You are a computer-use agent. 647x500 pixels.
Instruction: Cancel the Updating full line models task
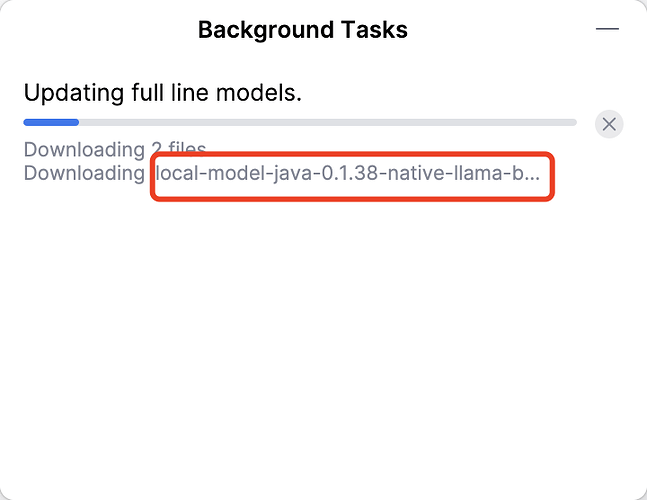click(609, 124)
